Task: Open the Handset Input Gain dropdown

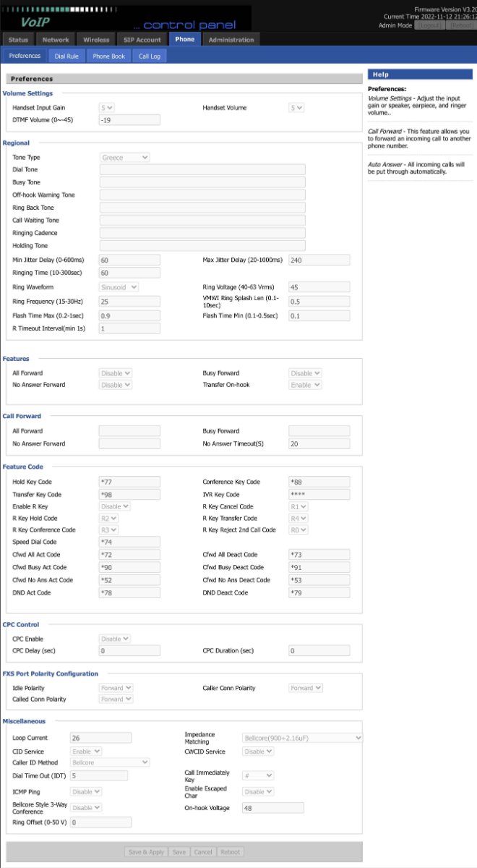Action: (107, 108)
